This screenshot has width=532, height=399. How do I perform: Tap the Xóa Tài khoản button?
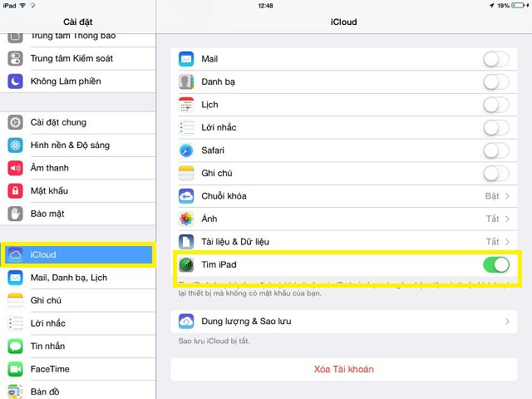tap(344, 369)
